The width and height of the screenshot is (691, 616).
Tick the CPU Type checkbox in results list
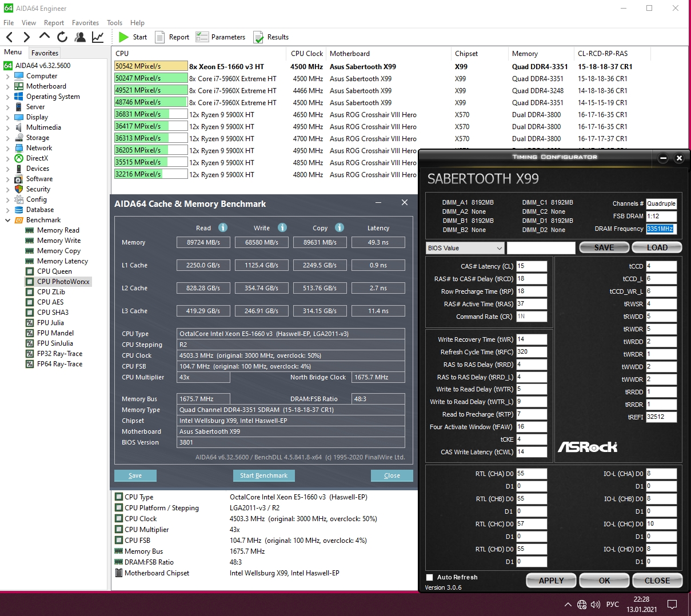119,497
